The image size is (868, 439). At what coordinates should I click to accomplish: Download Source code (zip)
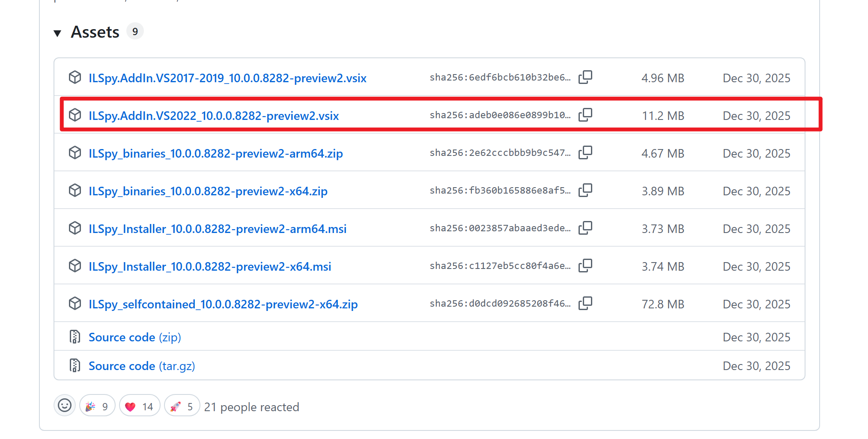click(x=135, y=337)
